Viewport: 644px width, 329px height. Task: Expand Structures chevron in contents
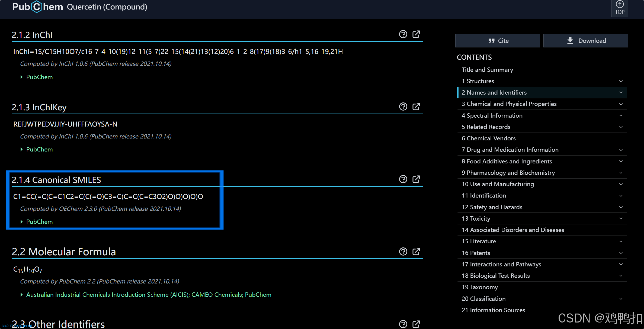(621, 81)
